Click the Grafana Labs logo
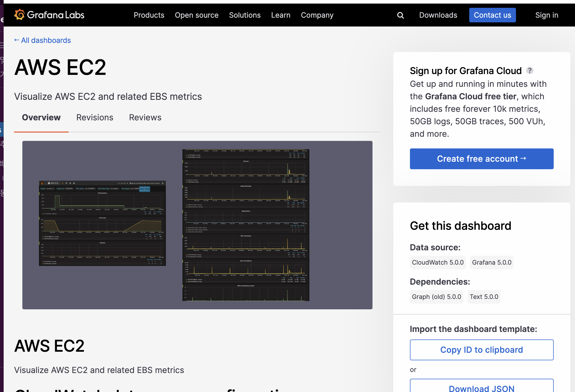This screenshot has height=392, width=575. pyautogui.click(x=49, y=15)
